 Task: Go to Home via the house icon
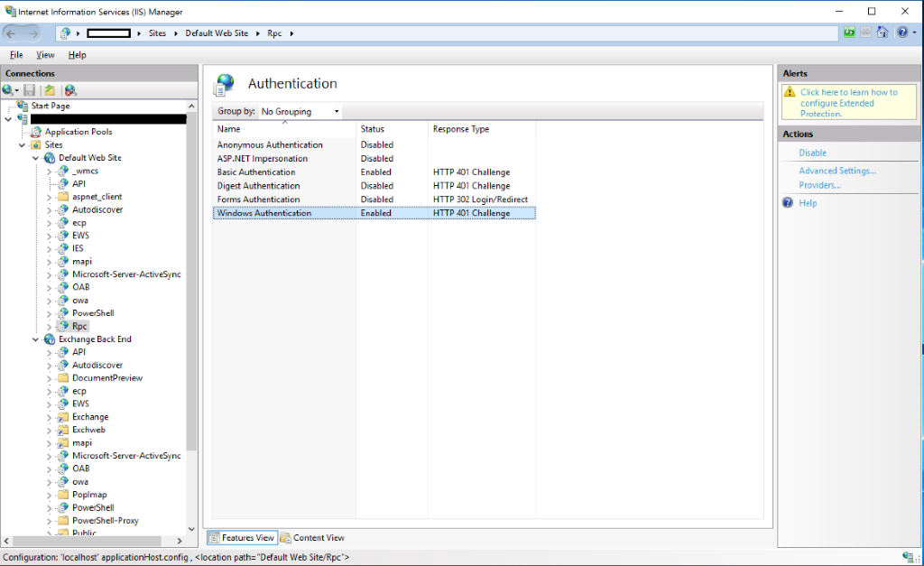coord(881,33)
